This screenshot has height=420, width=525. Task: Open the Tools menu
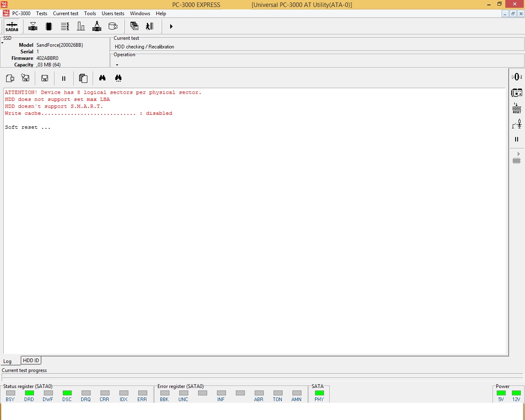click(x=90, y=14)
